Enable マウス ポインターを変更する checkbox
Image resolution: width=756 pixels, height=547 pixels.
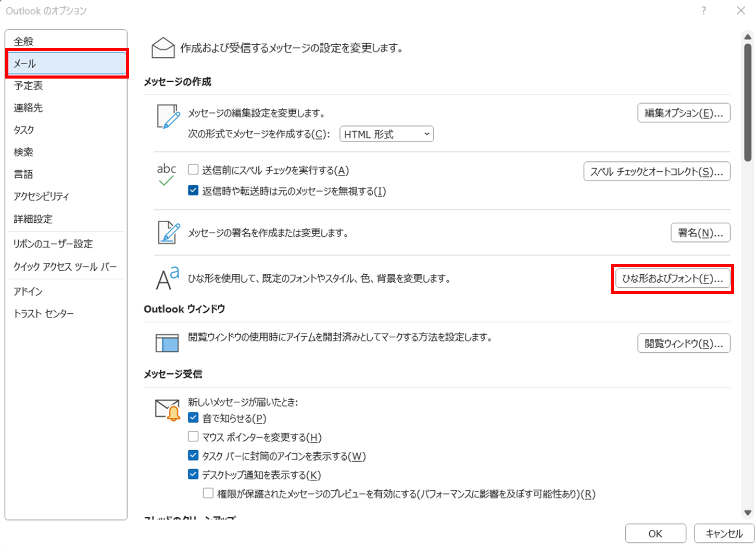point(193,437)
